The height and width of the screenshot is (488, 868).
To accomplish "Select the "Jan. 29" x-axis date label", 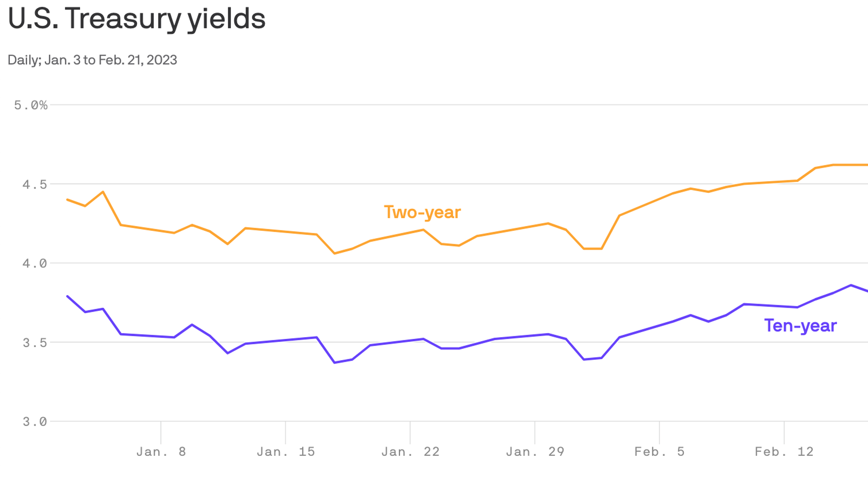I will point(535,451).
